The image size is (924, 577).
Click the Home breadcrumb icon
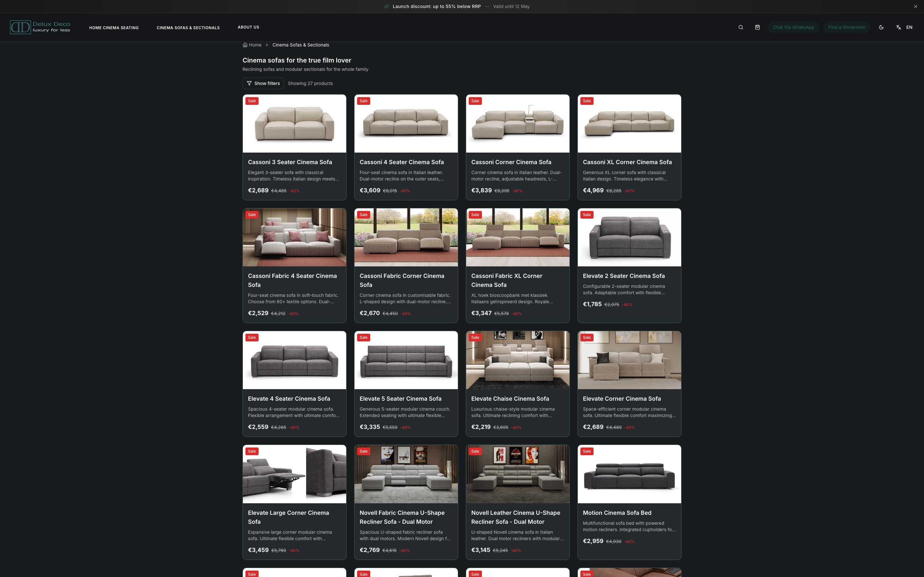(x=245, y=45)
